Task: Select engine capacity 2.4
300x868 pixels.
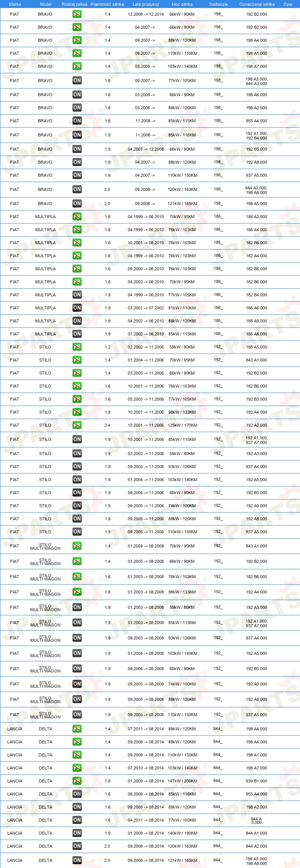Action: [x=107, y=425]
